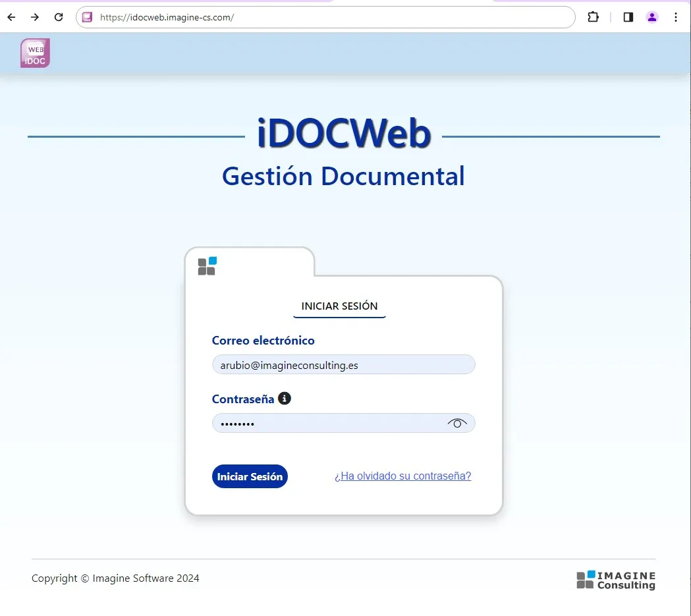Click the site icon in address bar
The height and width of the screenshot is (616, 691).
[87, 17]
